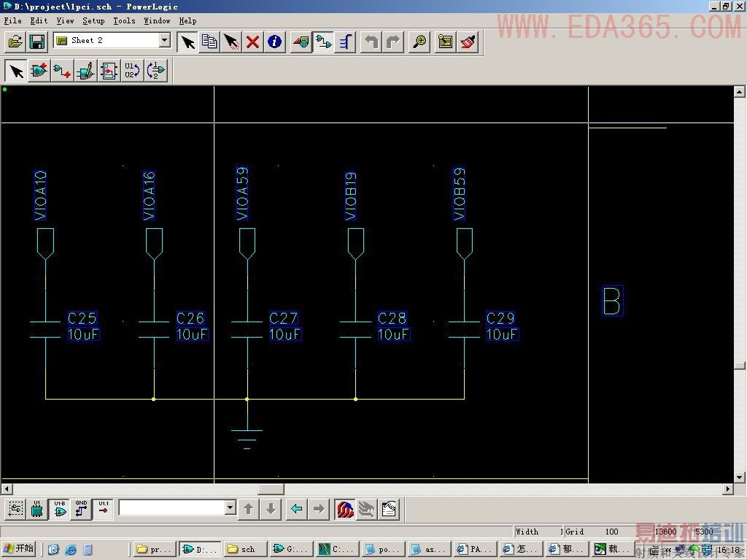Open the Sheet 2 dropdown list
The width and height of the screenshot is (747, 560).
click(x=165, y=41)
